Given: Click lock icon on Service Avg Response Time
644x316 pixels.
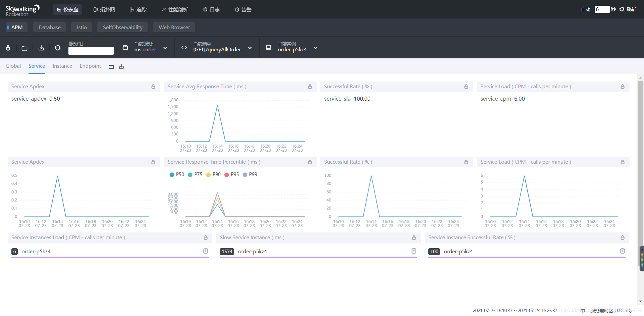Looking at the screenshot, I should click(310, 87).
